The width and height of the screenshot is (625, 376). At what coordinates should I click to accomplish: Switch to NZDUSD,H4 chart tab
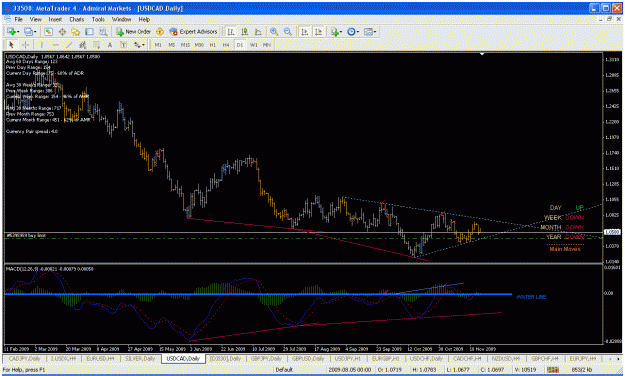tap(505, 359)
